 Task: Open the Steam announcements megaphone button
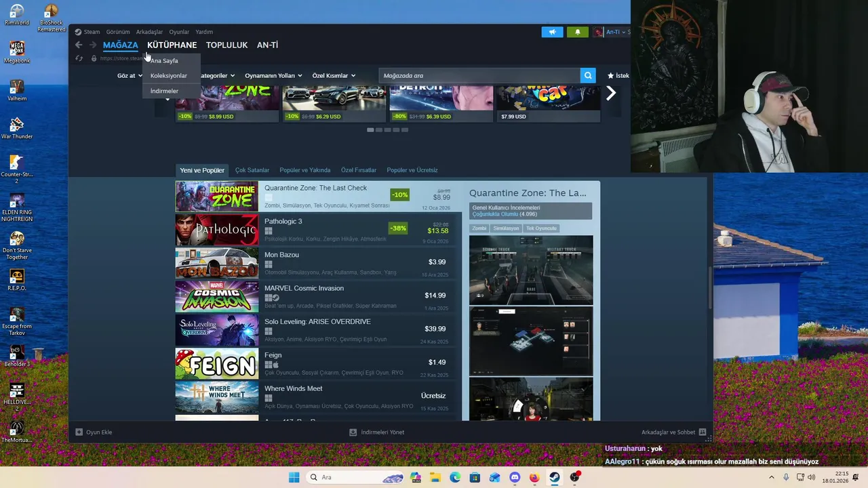(x=552, y=32)
